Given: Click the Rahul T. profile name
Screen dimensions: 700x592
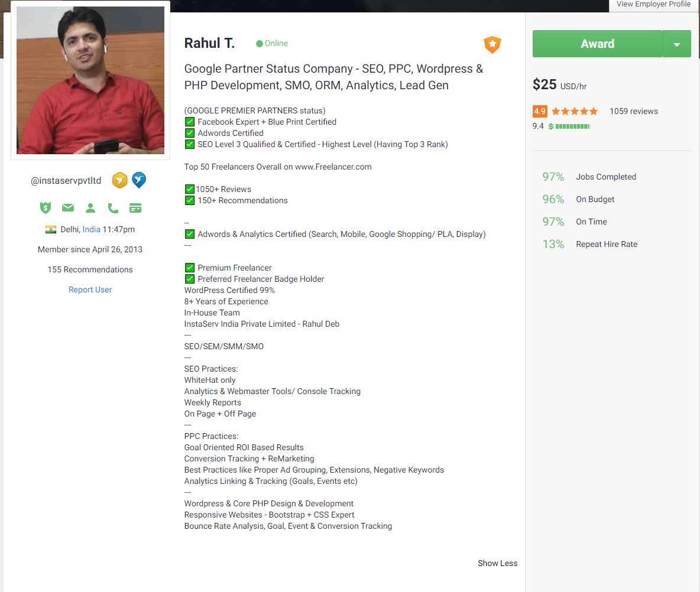Looking at the screenshot, I should pos(209,43).
